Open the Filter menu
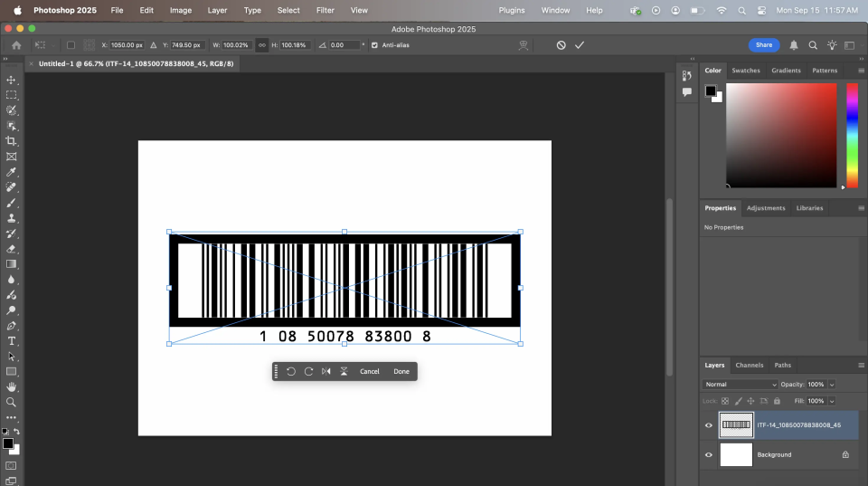Image resolution: width=868 pixels, height=486 pixels. [325, 10]
